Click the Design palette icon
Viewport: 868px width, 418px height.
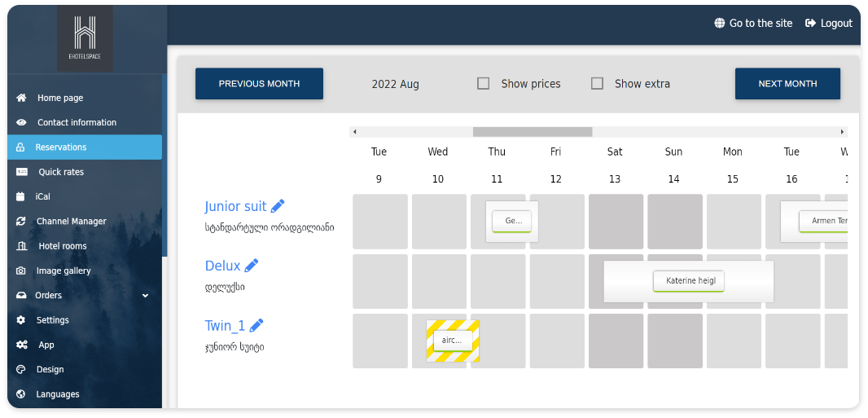(x=21, y=369)
